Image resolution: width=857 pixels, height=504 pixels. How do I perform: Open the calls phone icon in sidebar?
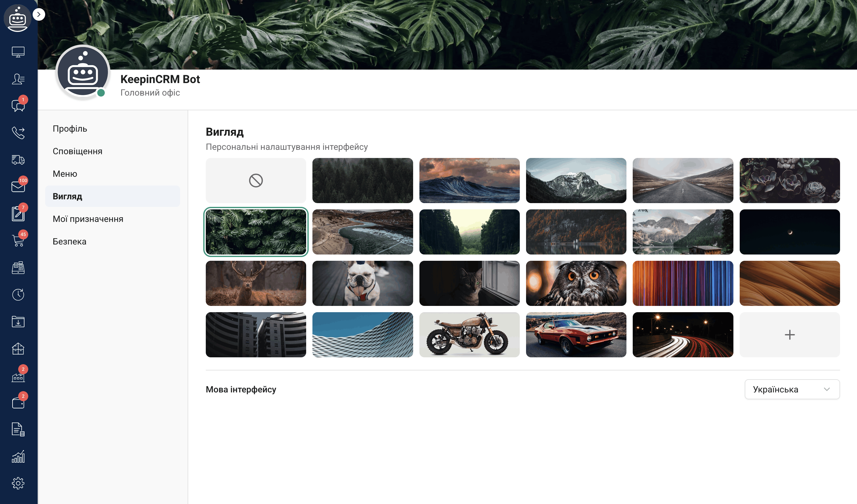pyautogui.click(x=19, y=133)
